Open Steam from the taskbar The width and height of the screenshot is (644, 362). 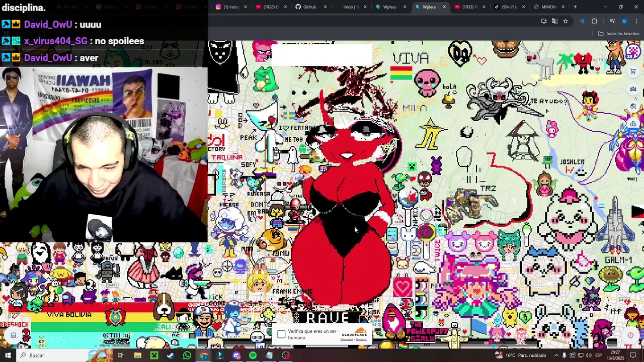[x=171, y=355]
